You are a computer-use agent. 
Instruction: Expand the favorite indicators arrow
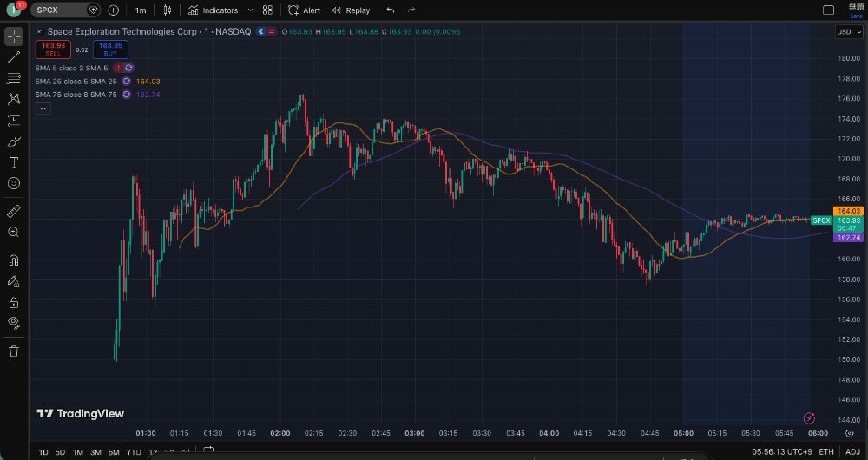click(250, 10)
